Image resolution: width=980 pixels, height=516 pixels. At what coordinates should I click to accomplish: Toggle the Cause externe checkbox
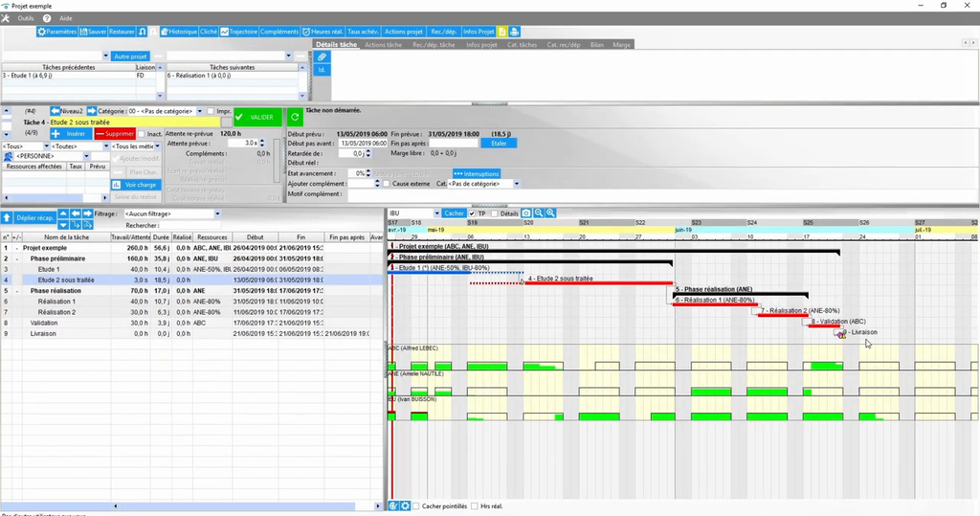click(x=387, y=184)
